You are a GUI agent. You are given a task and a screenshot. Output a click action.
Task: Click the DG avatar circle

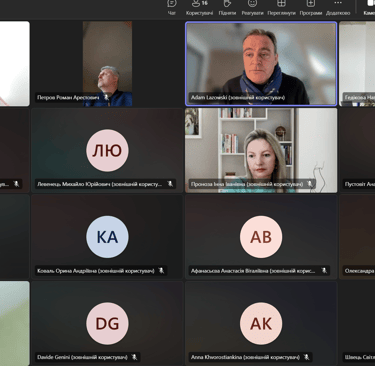(x=107, y=324)
